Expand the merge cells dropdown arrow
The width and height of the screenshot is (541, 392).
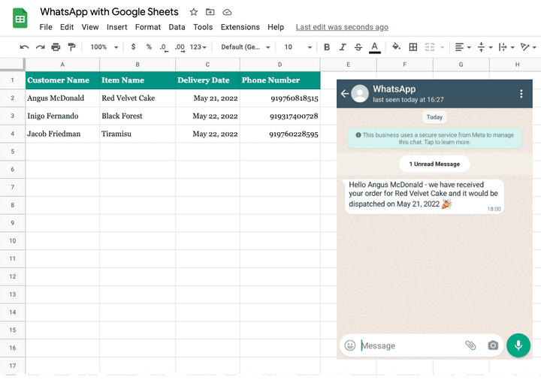coord(442,47)
